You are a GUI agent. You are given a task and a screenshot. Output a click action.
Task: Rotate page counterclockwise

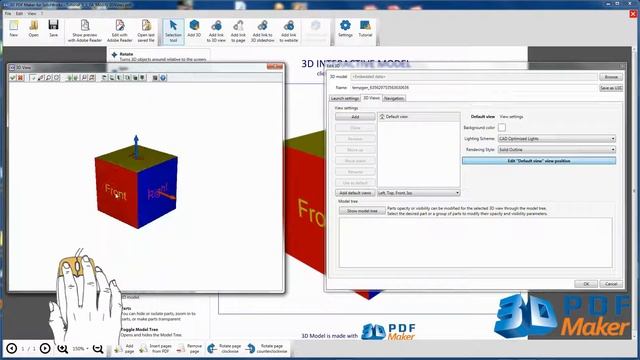click(267, 349)
